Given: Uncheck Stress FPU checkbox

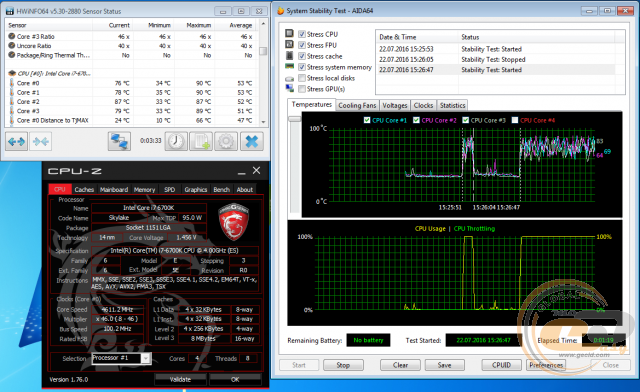Looking at the screenshot, I should click(302, 45).
